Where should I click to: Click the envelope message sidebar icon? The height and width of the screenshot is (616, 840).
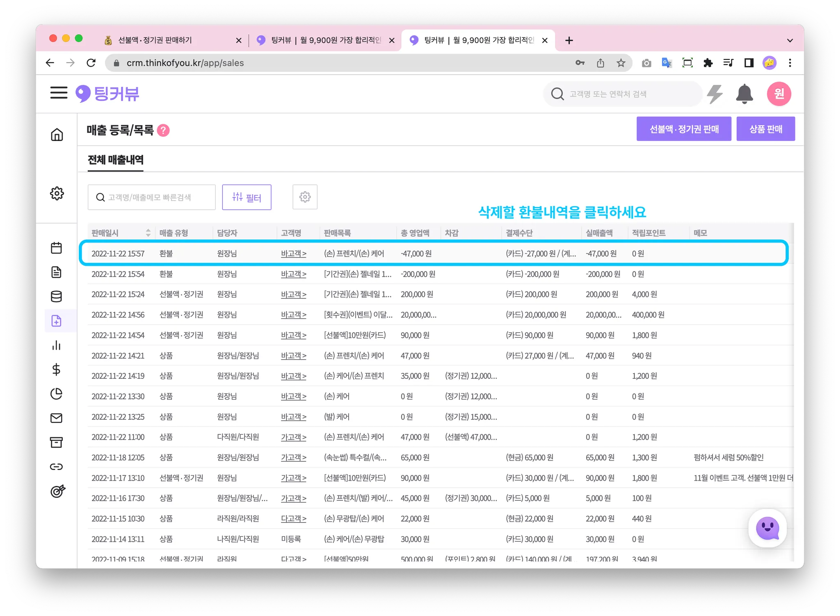[57, 418]
